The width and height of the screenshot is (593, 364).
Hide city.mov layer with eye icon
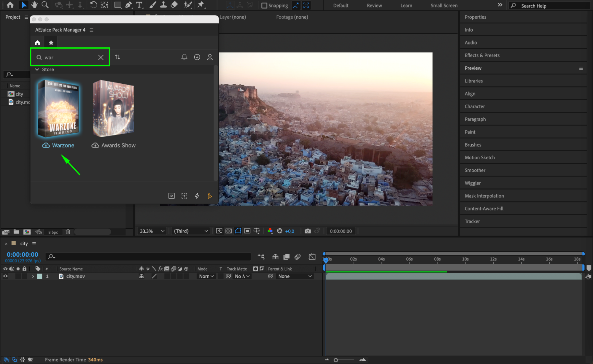(5, 276)
